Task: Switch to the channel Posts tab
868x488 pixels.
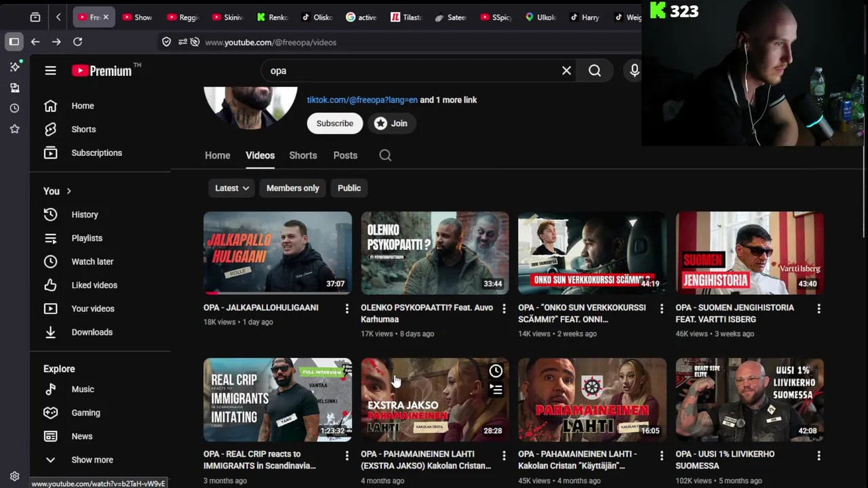Action: [x=345, y=155]
